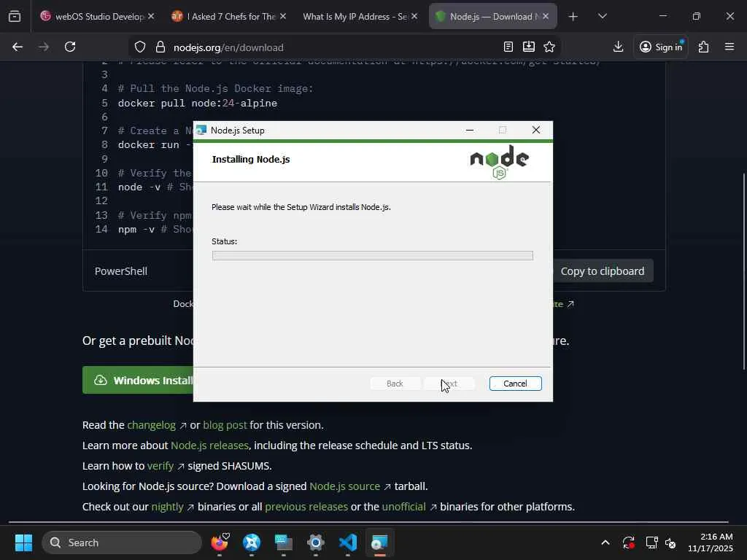Minimize the Node.js Setup window

pyautogui.click(x=470, y=130)
